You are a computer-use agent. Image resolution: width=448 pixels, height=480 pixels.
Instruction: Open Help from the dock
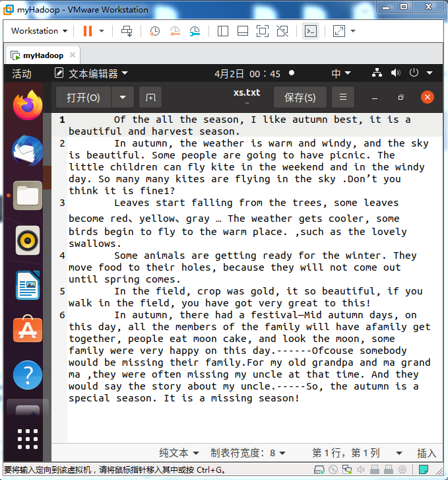[x=28, y=375]
